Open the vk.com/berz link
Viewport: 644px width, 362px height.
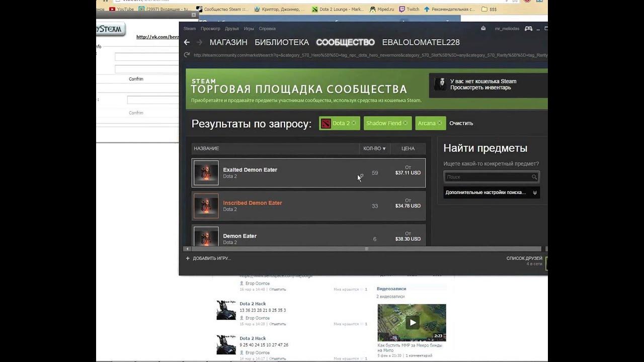pyautogui.click(x=157, y=37)
